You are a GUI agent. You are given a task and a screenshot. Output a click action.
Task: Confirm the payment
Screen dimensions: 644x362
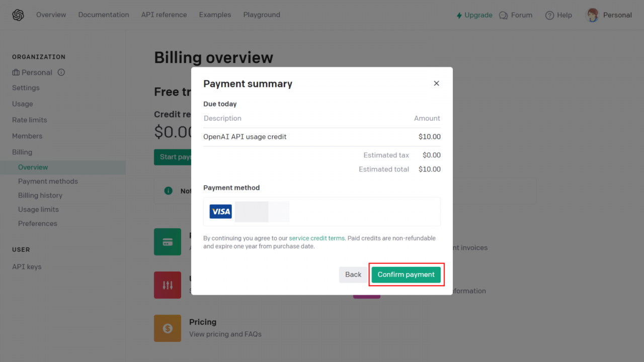pos(406,275)
